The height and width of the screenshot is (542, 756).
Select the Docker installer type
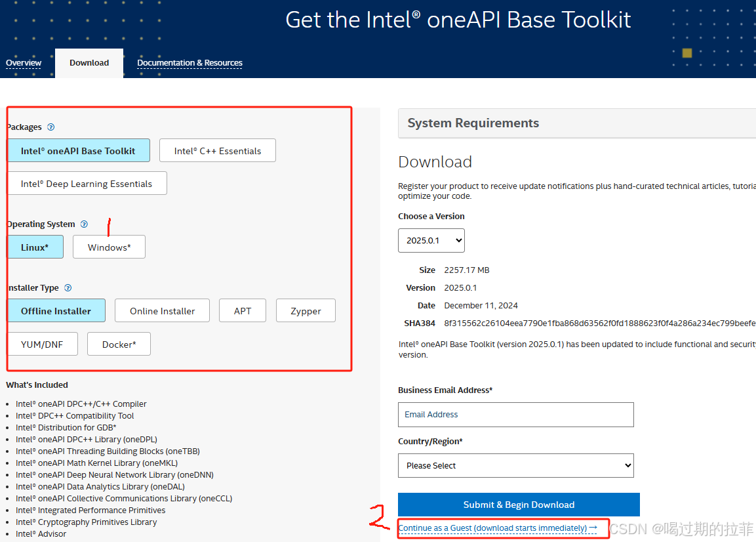coord(119,344)
